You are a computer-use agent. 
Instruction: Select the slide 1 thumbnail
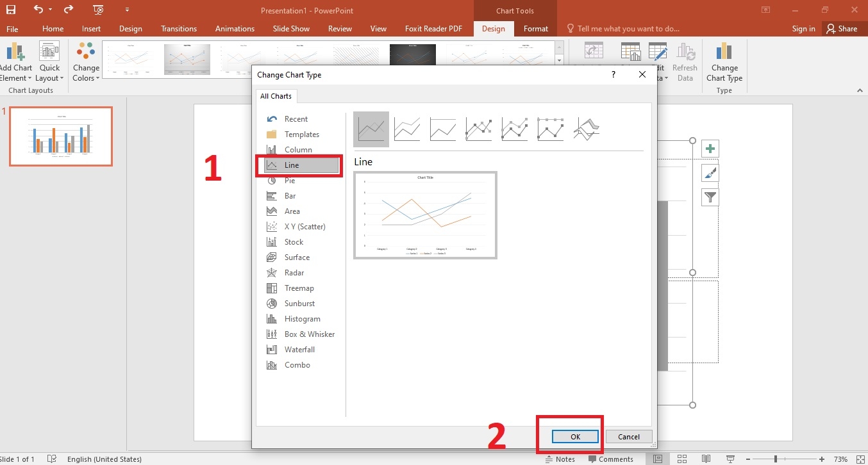point(61,136)
